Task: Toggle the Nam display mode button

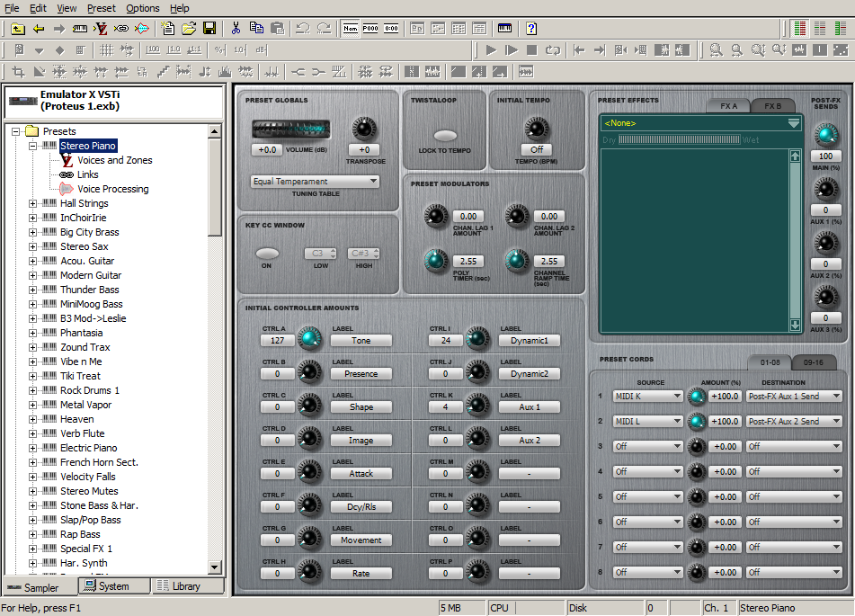Action: (350, 28)
